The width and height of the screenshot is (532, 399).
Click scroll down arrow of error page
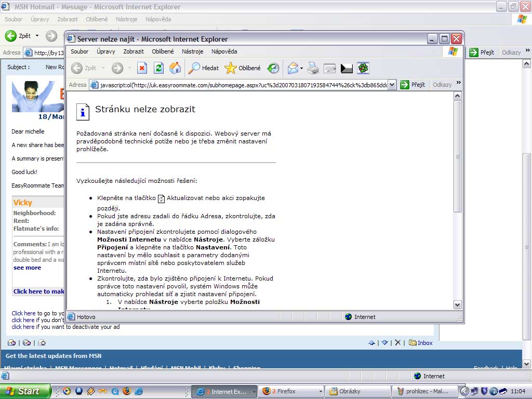457,304
